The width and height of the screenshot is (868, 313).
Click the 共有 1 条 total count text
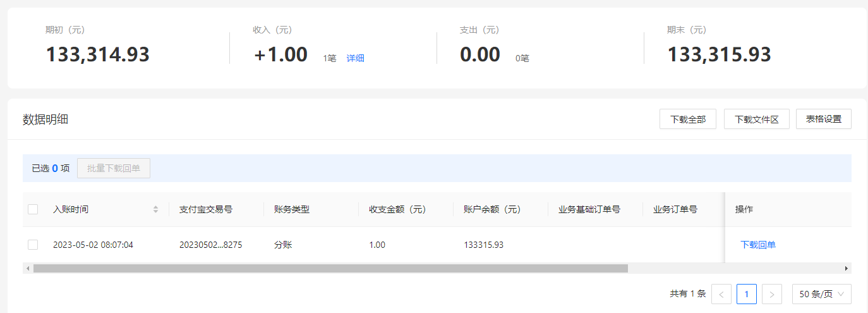688,294
